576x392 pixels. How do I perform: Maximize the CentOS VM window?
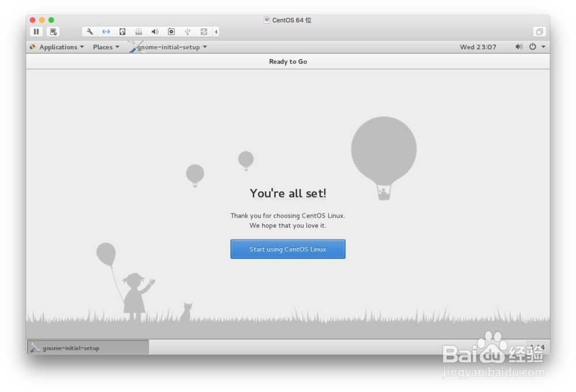(x=51, y=20)
